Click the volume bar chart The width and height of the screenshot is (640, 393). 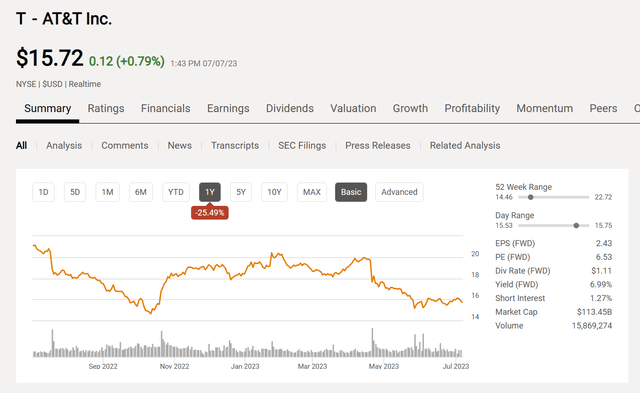[x=248, y=343]
